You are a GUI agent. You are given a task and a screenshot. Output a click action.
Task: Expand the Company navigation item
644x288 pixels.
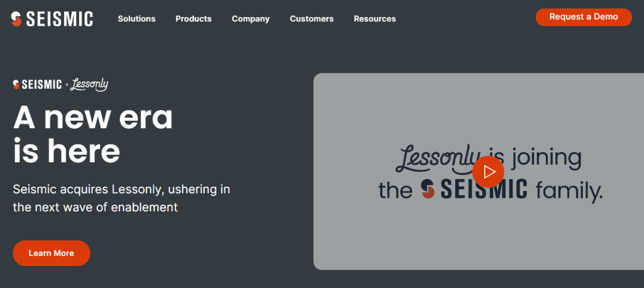[250, 19]
